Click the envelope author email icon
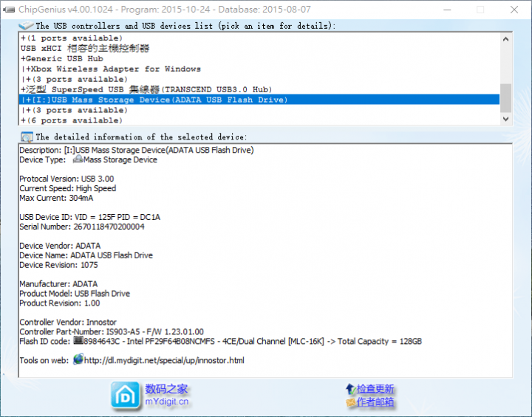This screenshot has width=532, height=417. [350, 402]
